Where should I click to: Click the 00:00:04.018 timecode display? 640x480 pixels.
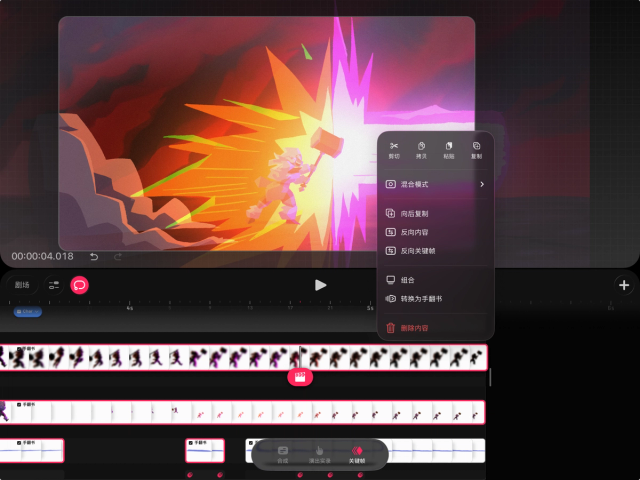point(42,256)
